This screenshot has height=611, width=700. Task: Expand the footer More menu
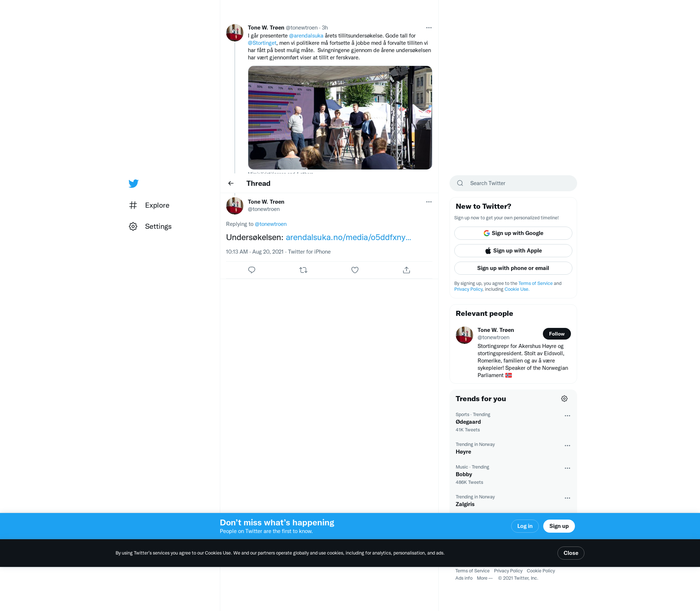click(x=485, y=578)
